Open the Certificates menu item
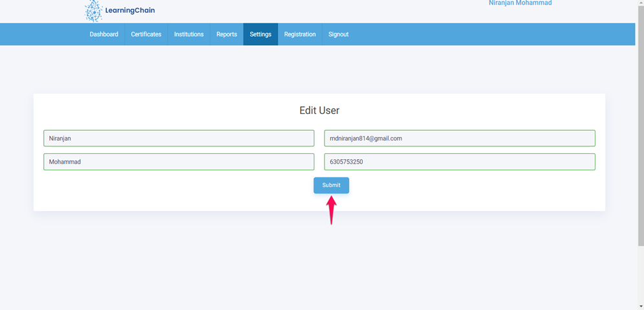Image resolution: width=644 pixels, height=310 pixels. (x=146, y=34)
